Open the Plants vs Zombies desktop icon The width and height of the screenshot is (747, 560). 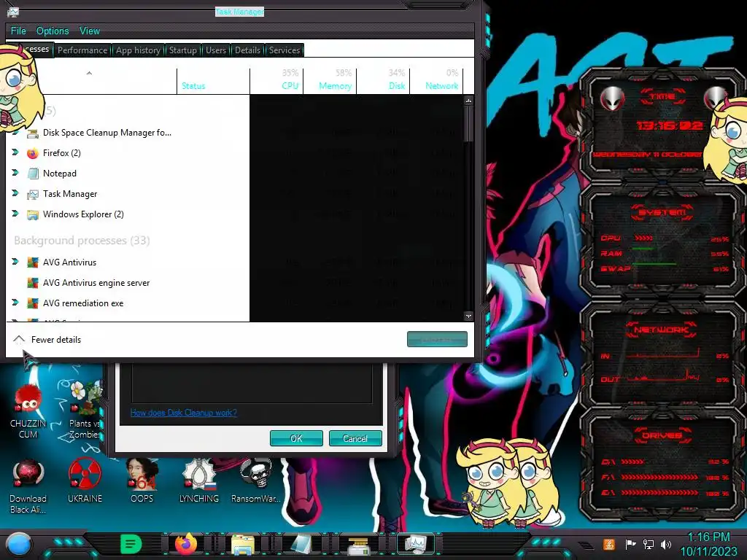click(x=85, y=411)
